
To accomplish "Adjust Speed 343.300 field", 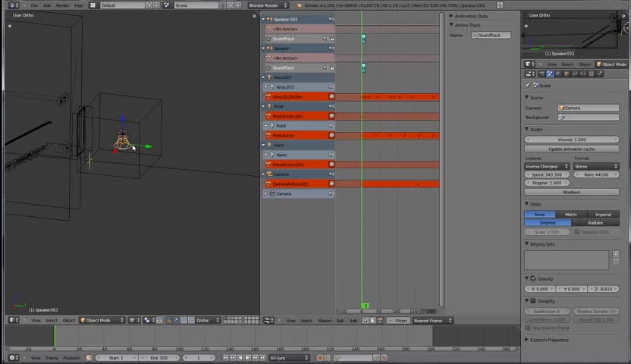I will (x=547, y=174).
